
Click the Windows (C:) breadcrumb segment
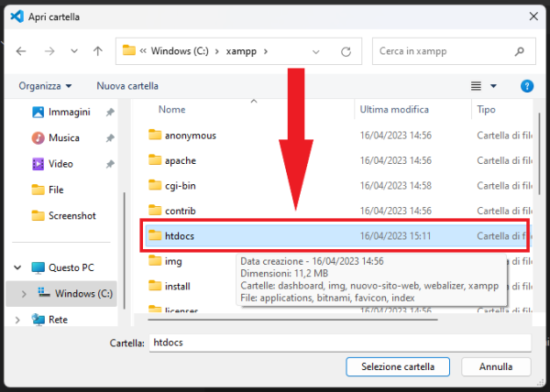pyautogui.click(x=180, y=51)
